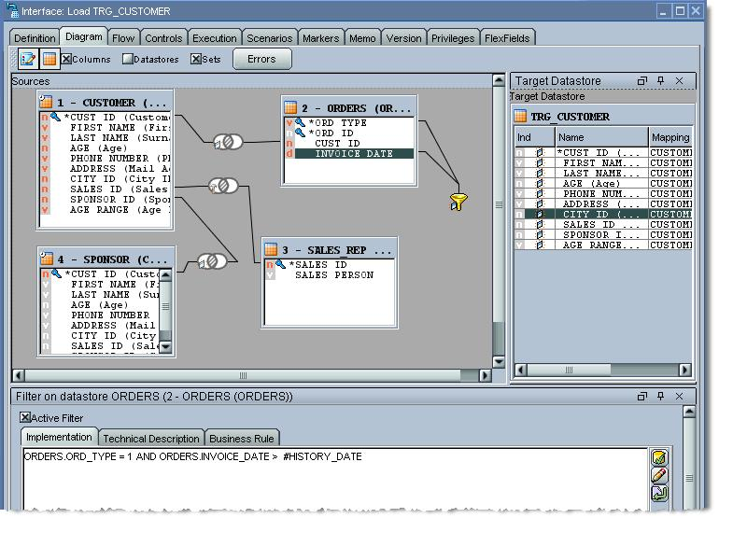Toggle the Active Filter checkbox
This screenshot has height=560, width=747.
tap(25, 418)
